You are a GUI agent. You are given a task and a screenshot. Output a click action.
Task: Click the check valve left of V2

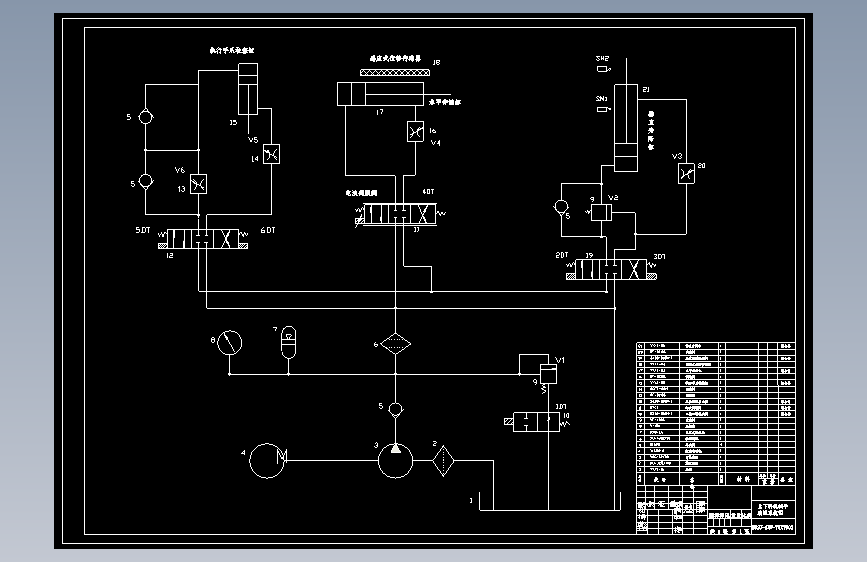pos(561,207)
